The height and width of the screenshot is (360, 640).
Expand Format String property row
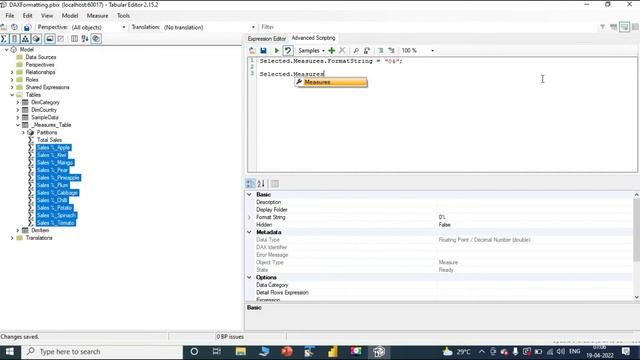(249, 217)
